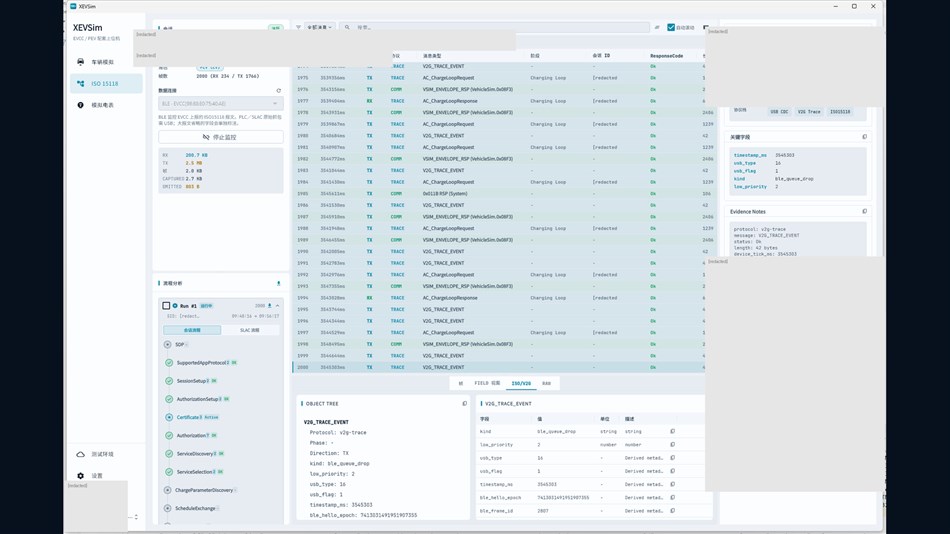Image resolution: width=950 pixels, height=534 pixels.
Task: Select message row 2000 V2G_TRACE_EVENT
Action: point(499,367)
